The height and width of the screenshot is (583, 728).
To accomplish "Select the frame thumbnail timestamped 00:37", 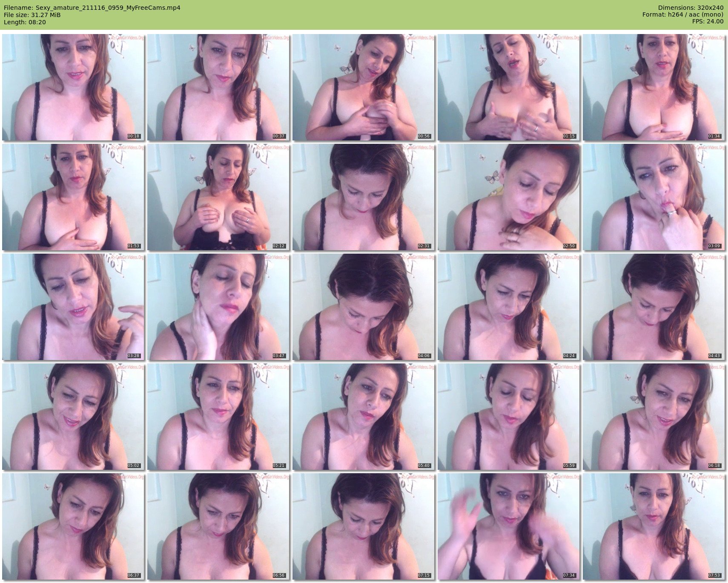I will coord(218,87).
